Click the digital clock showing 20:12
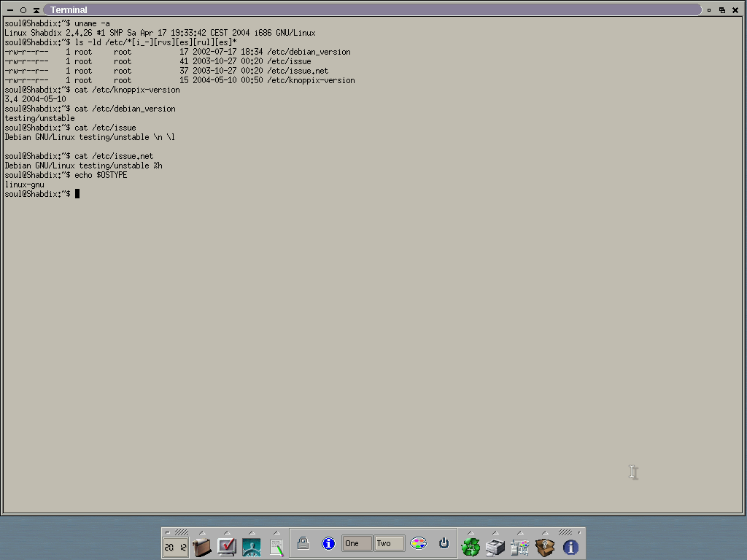The height and width of the screenshot is (560, 747). 175,547
